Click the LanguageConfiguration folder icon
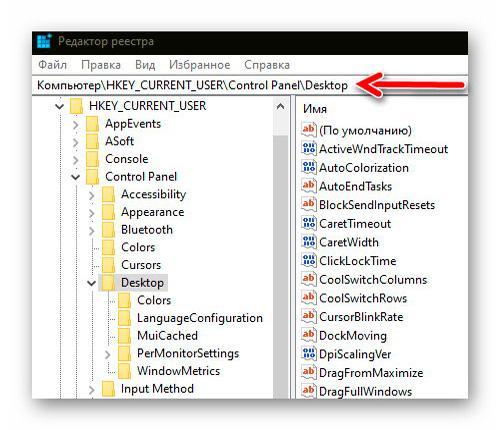Viewport: 500px width, 430px height. (x=124, y=318)
